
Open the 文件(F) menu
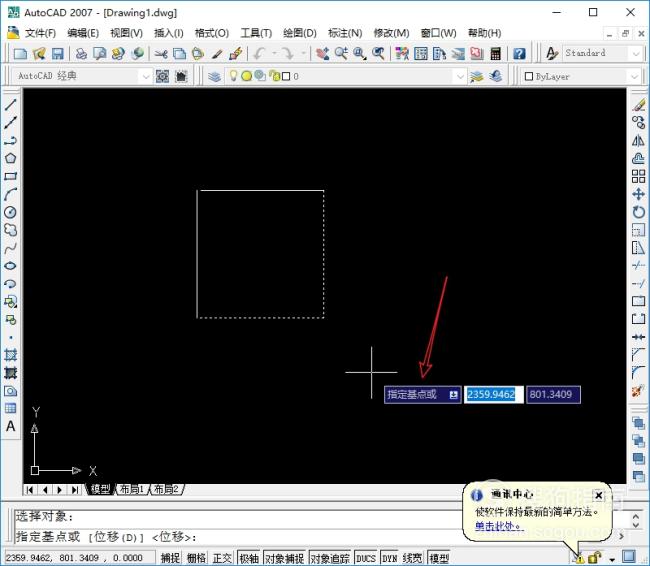coord(40,33)
